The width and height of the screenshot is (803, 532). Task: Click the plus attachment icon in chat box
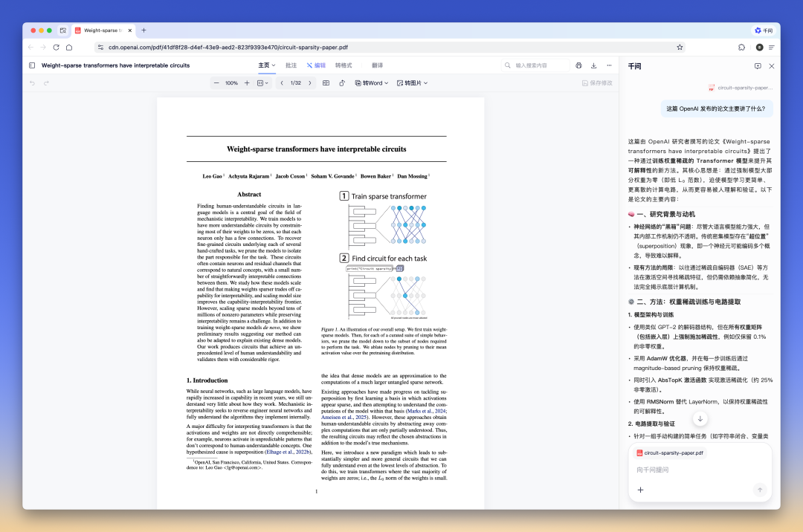tap(640, 490)
